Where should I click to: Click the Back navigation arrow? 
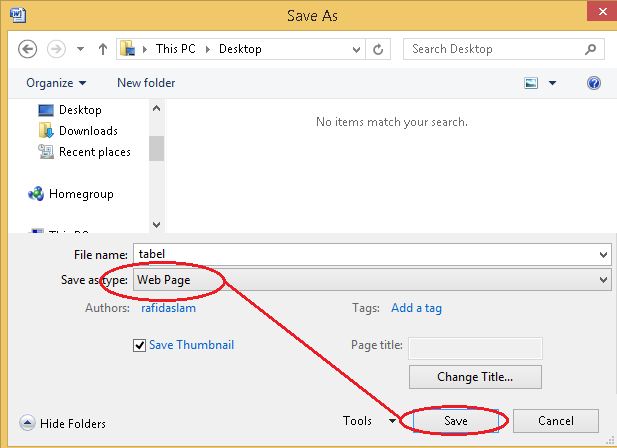[x=28, y=49]
